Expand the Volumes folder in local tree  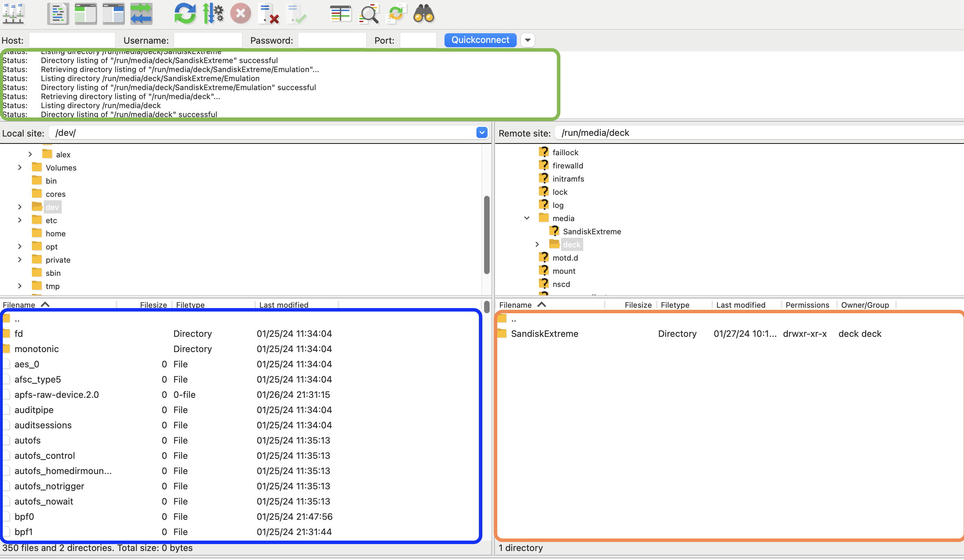point(20,167)
